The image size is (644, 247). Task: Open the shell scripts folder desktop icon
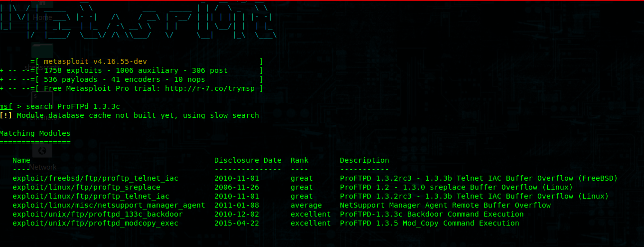click(42, 56)
